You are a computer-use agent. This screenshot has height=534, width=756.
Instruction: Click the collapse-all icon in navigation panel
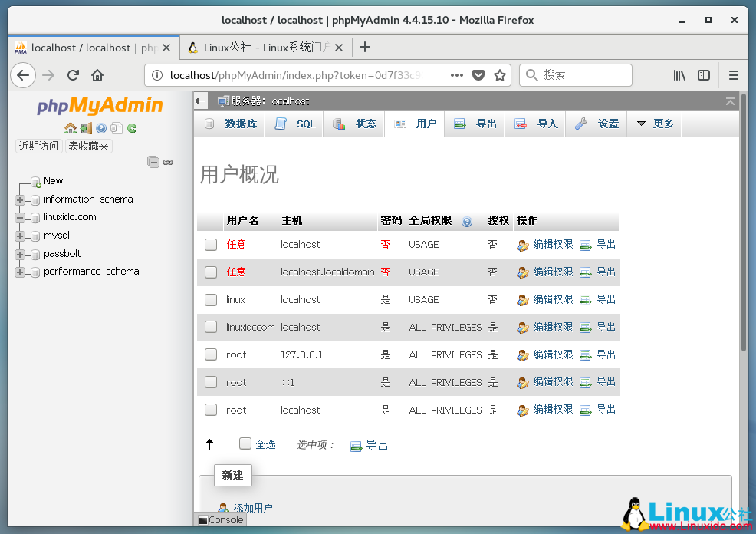(153, 162)
